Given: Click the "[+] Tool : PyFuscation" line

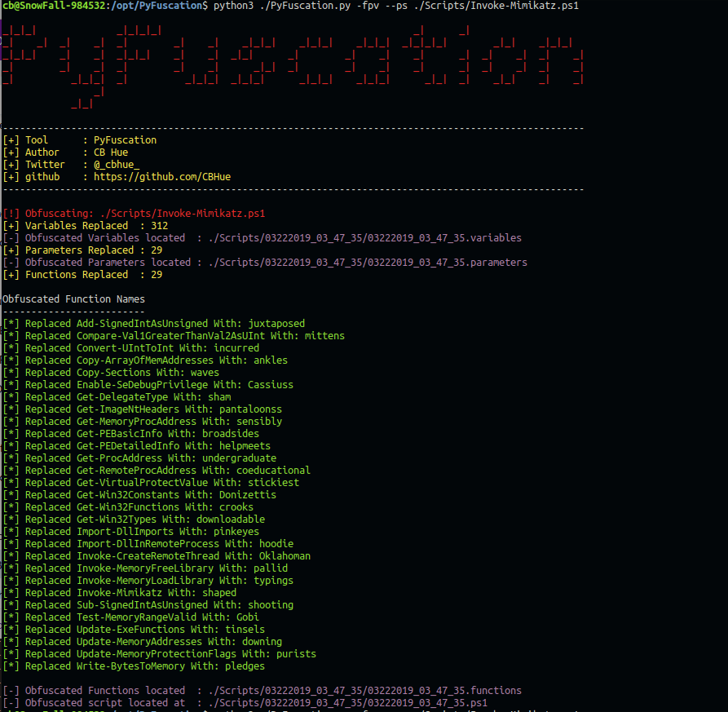Looking at the screenshot, I should [80, 140].
